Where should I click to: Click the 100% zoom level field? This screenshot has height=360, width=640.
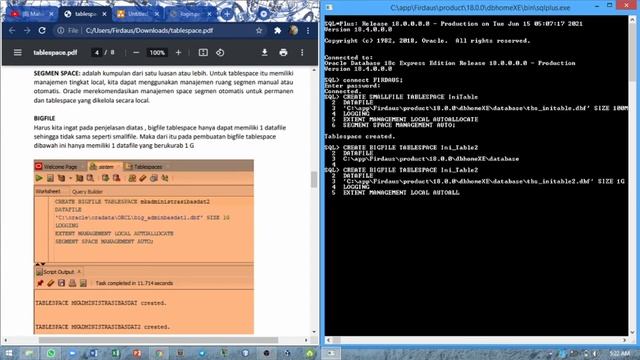click(157, 53)
